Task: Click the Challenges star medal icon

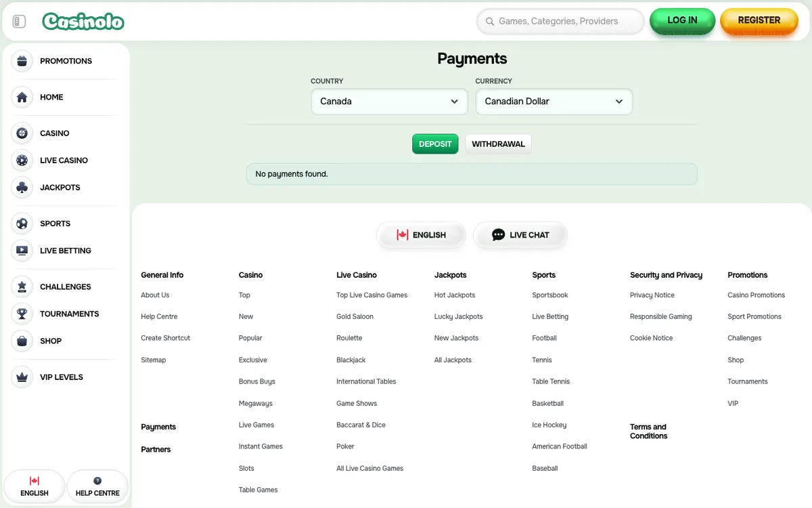Action: coord(22,287)
